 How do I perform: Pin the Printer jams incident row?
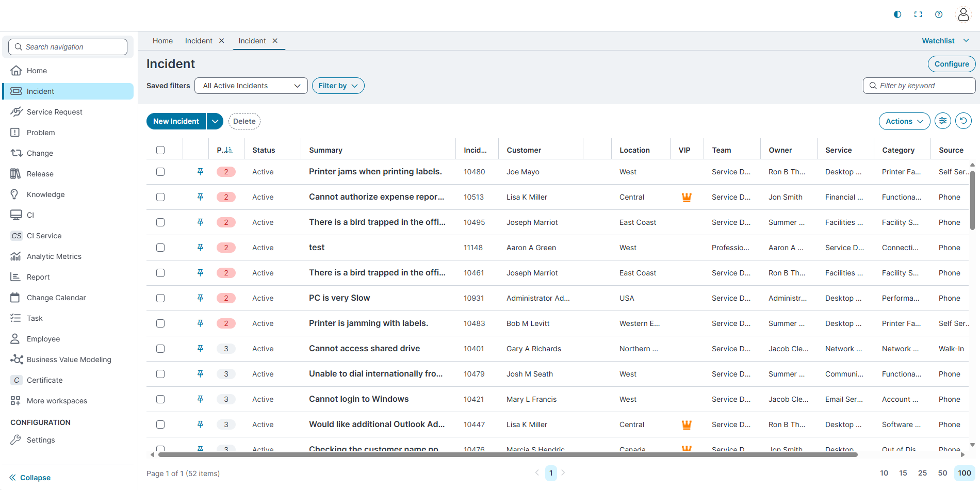[x=200, y=172]
